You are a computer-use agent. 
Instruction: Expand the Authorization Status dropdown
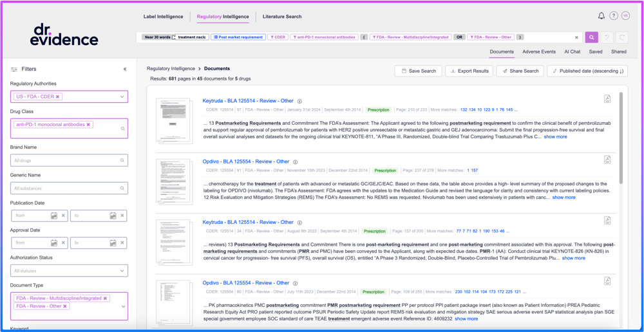click(x=122, y=271)
